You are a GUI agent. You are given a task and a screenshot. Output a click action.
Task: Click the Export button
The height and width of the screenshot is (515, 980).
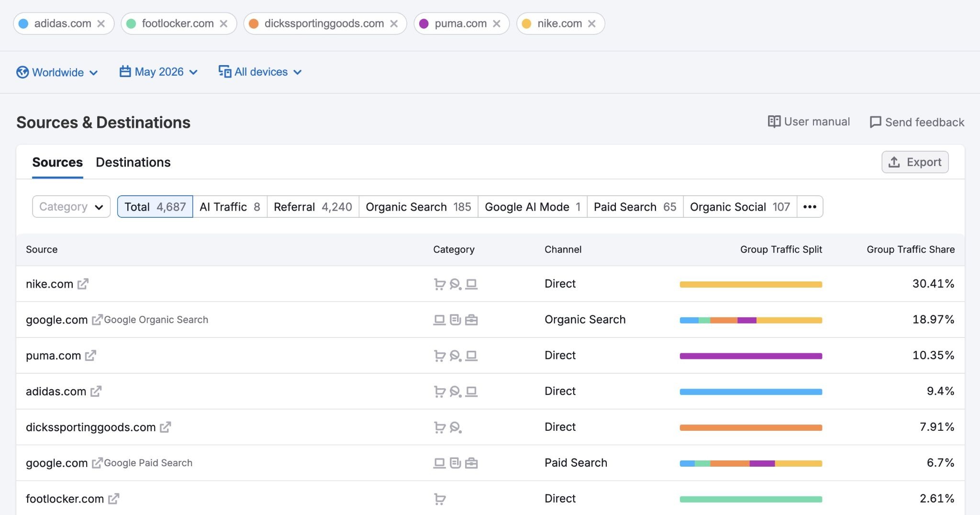tap(915, 162)
